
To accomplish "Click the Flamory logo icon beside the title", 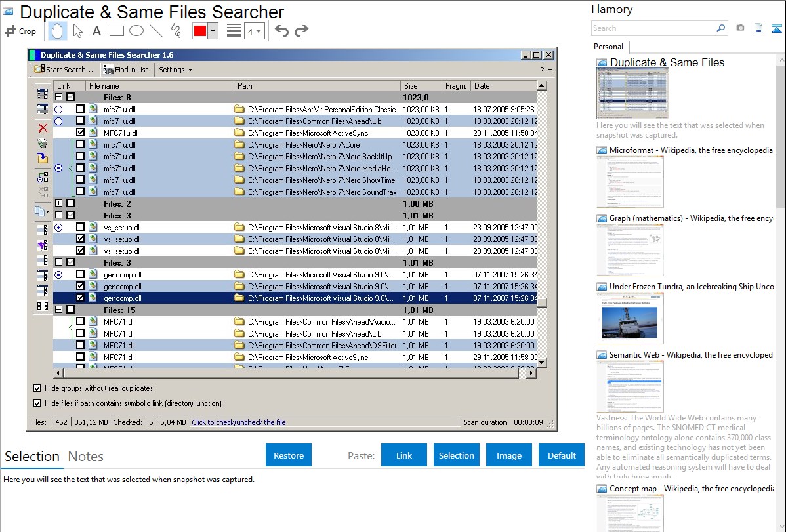I will tap(8, 12).
